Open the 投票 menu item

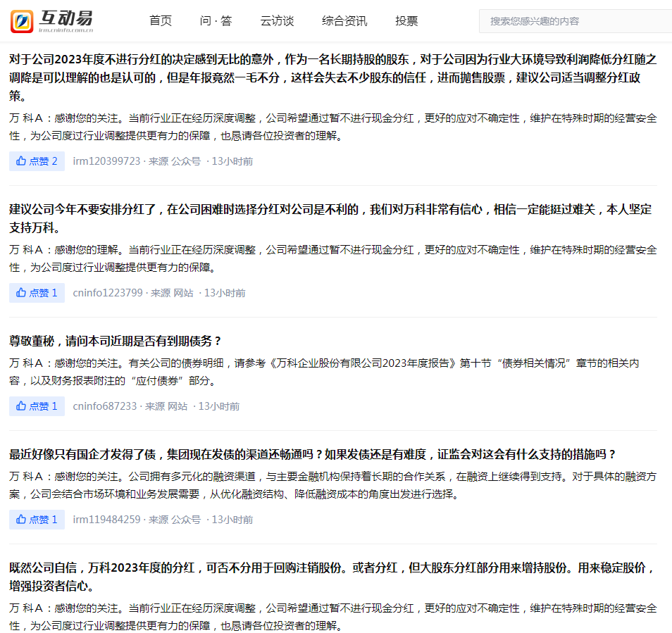tap(406, 21)
